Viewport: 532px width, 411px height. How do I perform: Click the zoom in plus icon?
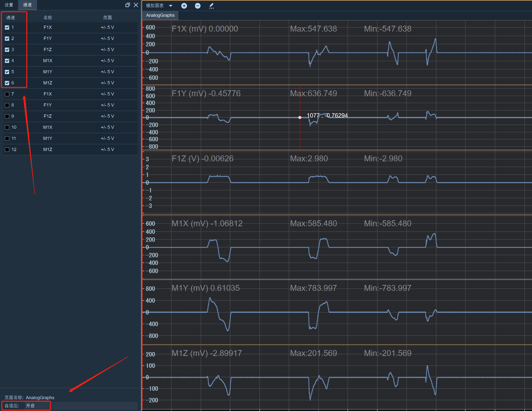pos(184,6)
